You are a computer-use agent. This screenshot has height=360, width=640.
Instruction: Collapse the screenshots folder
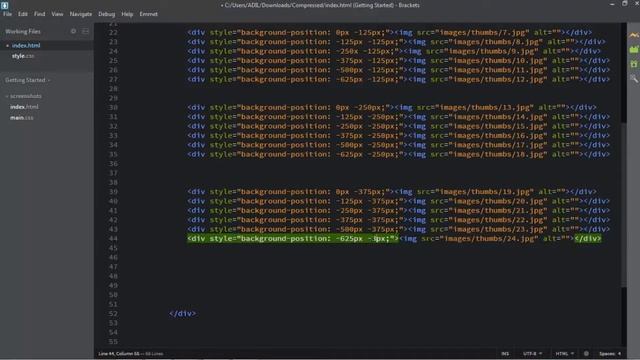(24, 96)
